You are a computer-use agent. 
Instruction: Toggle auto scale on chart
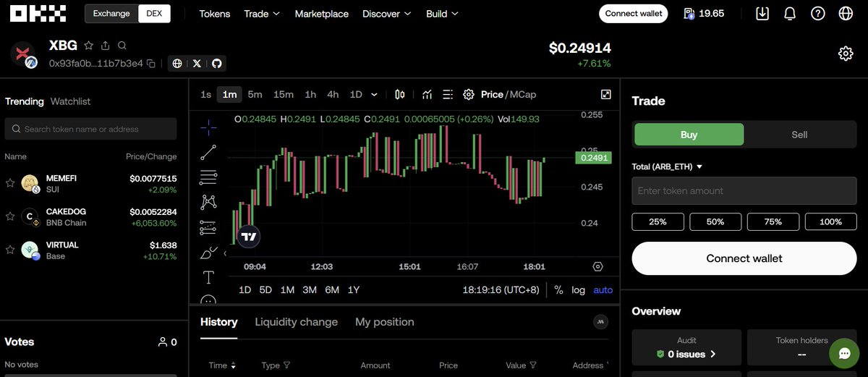tap(603, 289)
